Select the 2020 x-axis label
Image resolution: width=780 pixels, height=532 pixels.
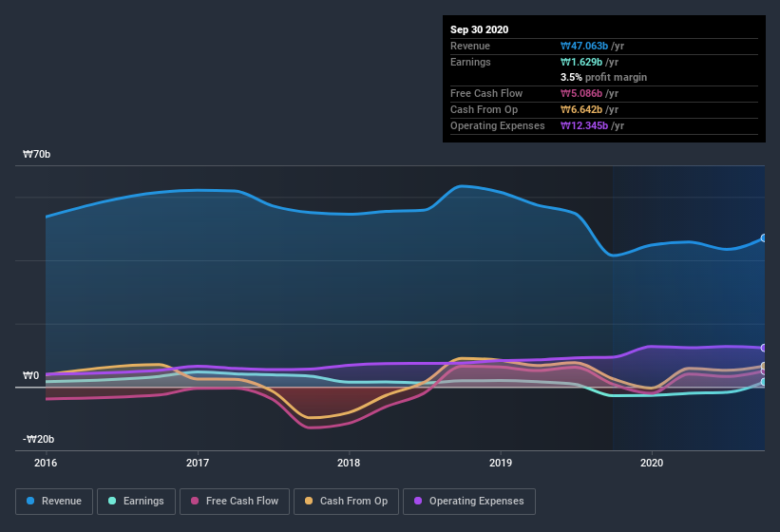[652, 463]
